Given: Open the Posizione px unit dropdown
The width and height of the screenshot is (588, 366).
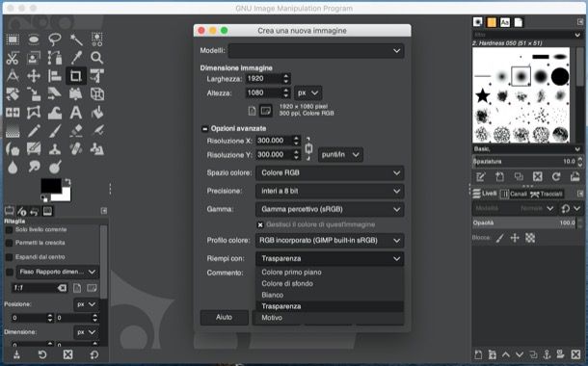Looking at the screenshot, I should 86,304.
